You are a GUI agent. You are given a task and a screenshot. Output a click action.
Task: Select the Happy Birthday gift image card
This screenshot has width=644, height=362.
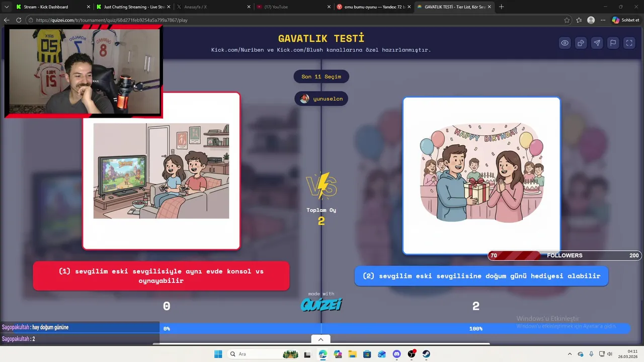[x=481, y=175]
